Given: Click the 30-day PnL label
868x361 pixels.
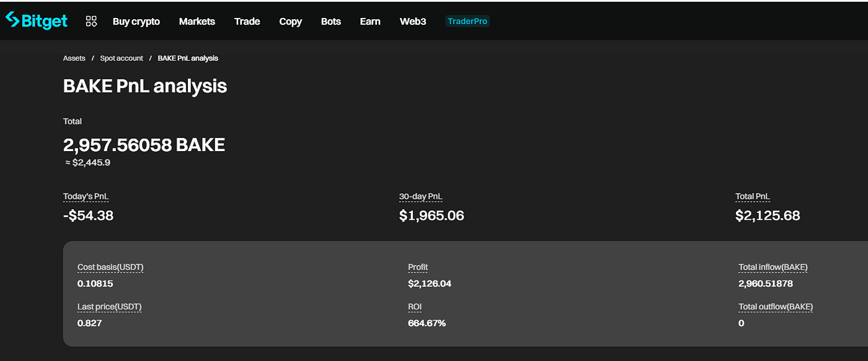Looking at the screenshot, I should pos(421,197).
